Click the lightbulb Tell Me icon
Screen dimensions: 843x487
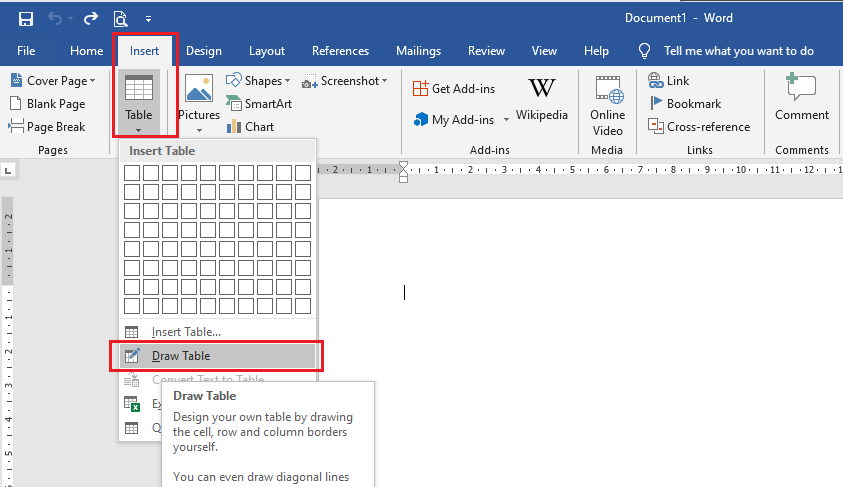[644, 51]
